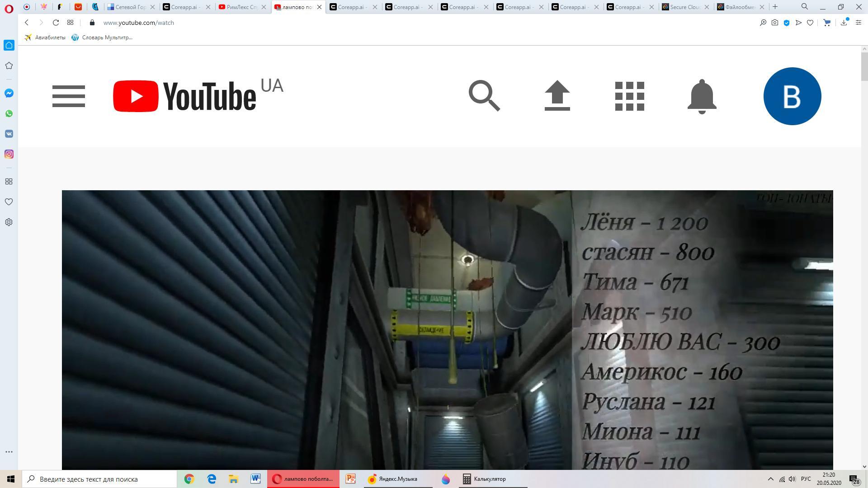Open the shopping cart icon in toolbar

pos(827,23)
